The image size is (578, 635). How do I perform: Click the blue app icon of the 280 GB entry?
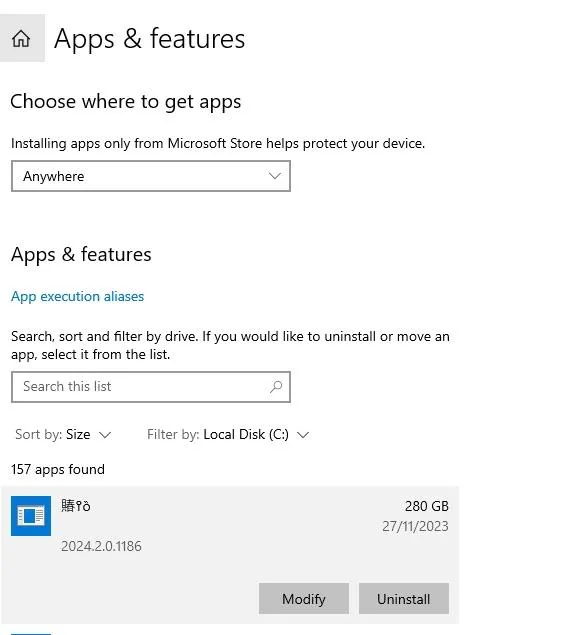click(31, 516)
